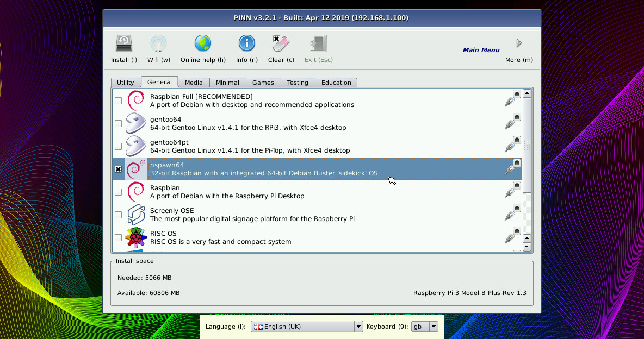Open the Education tab
Image resolution: width=644 pixels, height=339 pixels.
(x=336, y=83)
